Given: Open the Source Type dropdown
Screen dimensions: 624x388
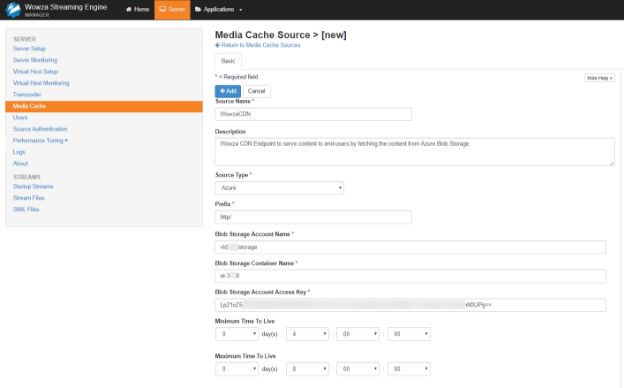Looking at the screenshot, I should pos(279,188).
